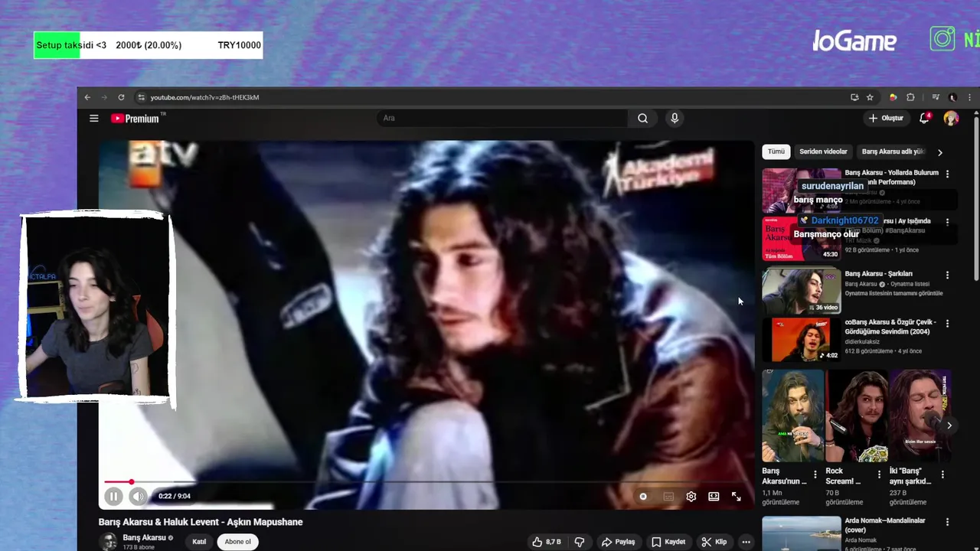This screenshot has height=551, width=980.
Task: Open options for Barış Akarsu - Şarkıları playlist
Action: 947,275
